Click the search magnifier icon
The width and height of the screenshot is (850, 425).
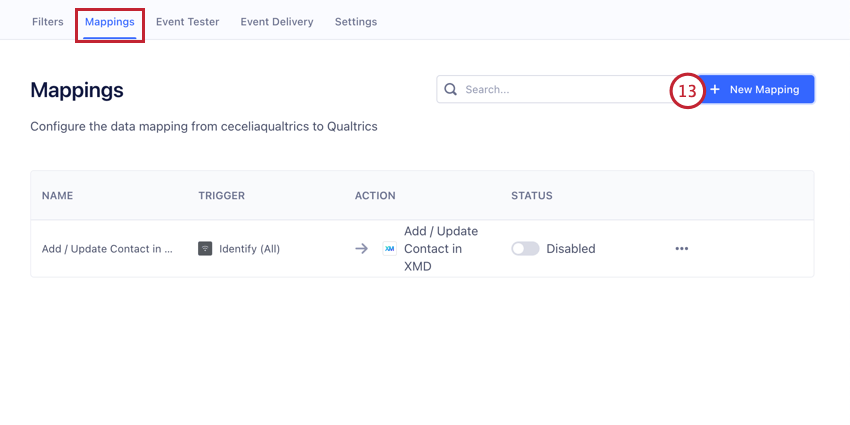click(451, 89)
